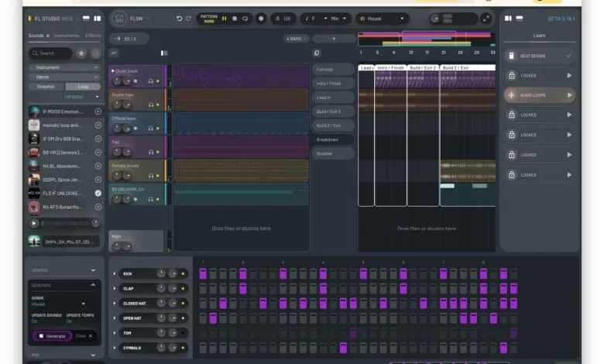Add N4 AFS BurgerRu sound
Screen dimensions: 604x364
[98, 207]
